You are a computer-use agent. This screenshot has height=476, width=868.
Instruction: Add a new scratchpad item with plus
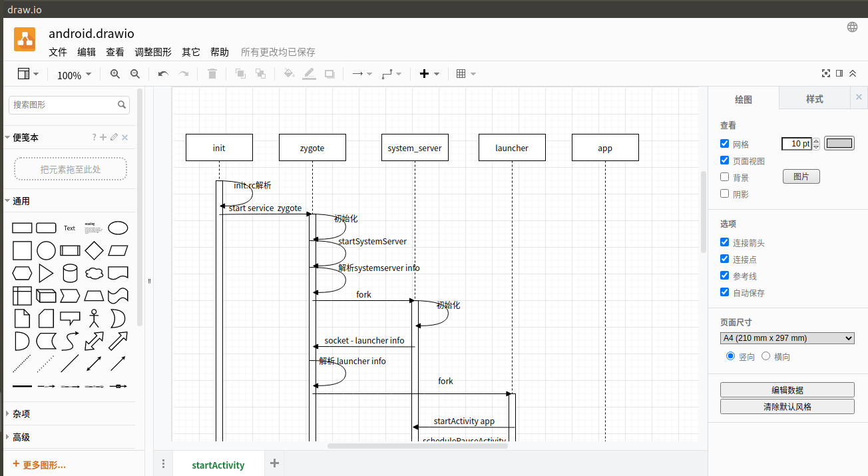click(103, 137)
